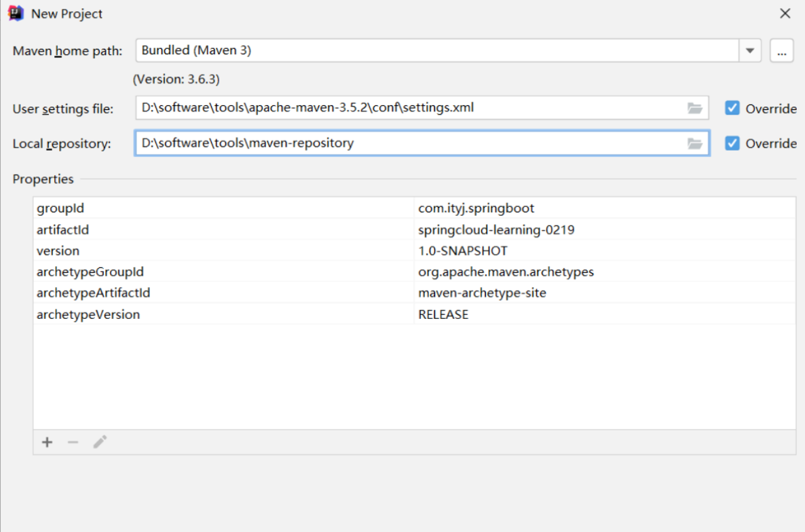Select the artifactId property name
805x532 pixels.
click(x=62, y=230)
